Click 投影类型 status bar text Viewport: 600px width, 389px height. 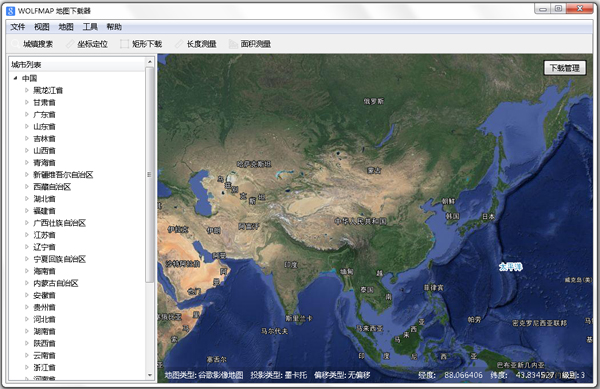pyautogui.click(x=279, y=375)
